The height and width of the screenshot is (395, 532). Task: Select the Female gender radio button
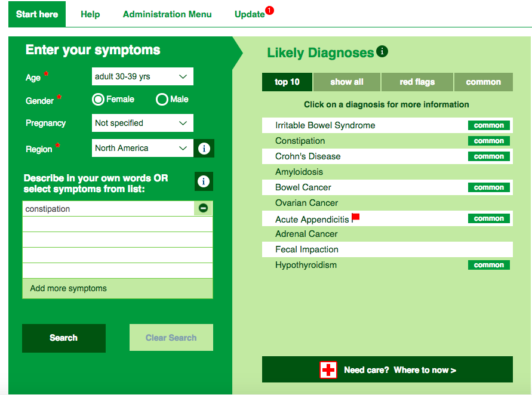click(x=98, y=99)
